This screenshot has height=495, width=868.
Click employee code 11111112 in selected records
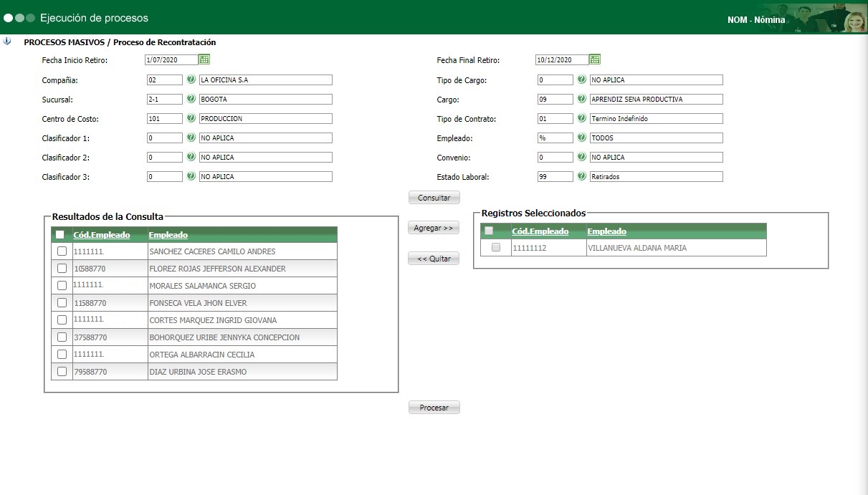530,248
